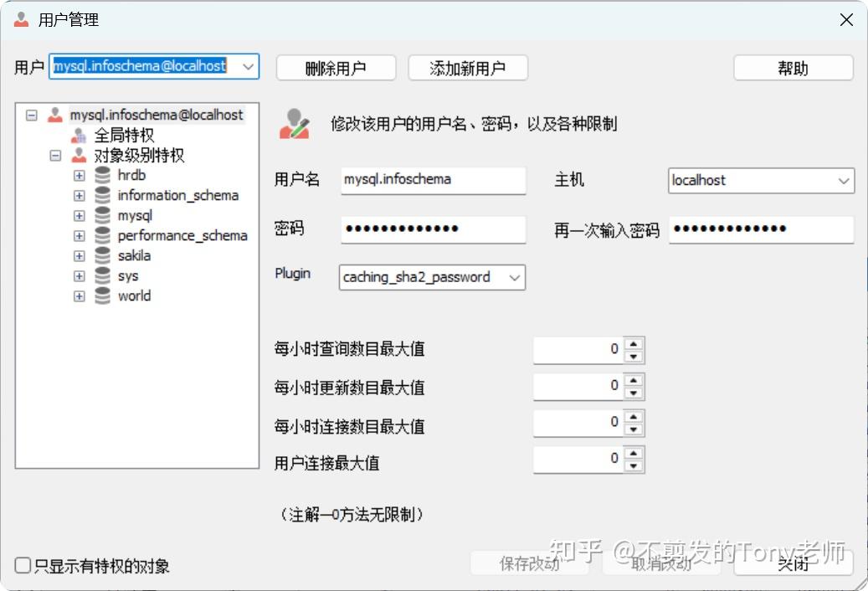
Task: Expand the performance_schema database node
Action: tap(79, 235)
